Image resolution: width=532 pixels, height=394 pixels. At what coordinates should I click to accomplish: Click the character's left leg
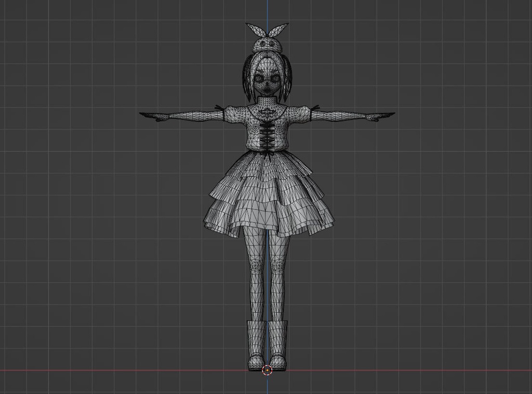[x=276, y=275]
